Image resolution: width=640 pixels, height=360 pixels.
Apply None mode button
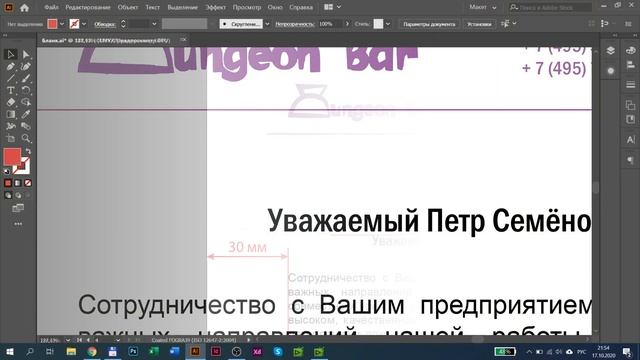point(27,183)
